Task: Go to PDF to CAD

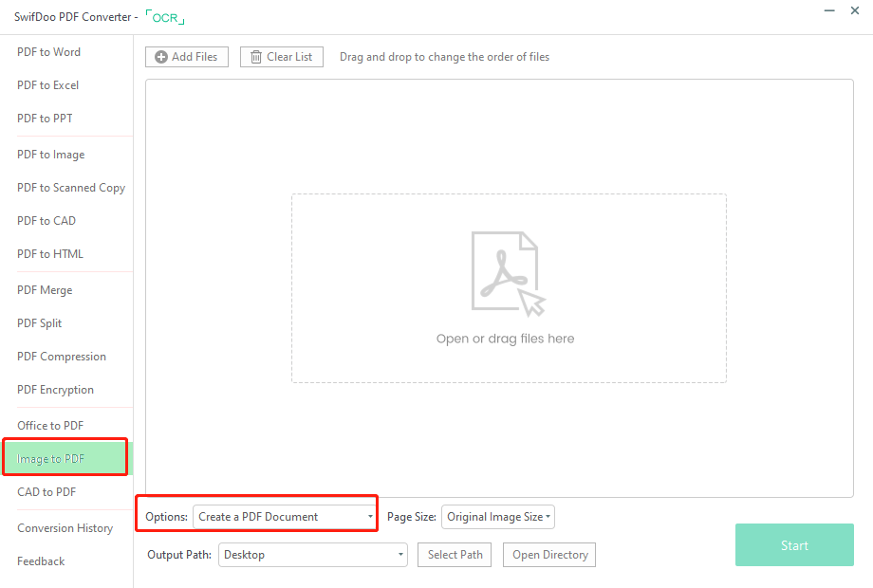Action: click(x=46, y=220)
